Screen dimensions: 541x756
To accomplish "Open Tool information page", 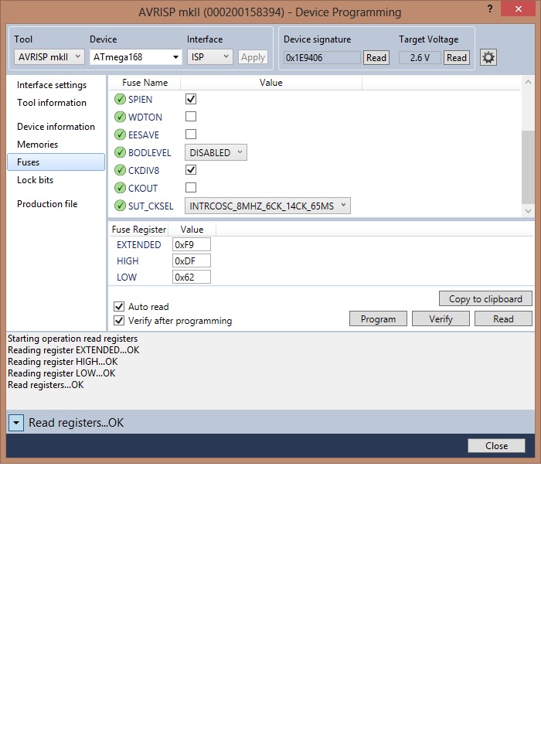I will pos(52,103).
